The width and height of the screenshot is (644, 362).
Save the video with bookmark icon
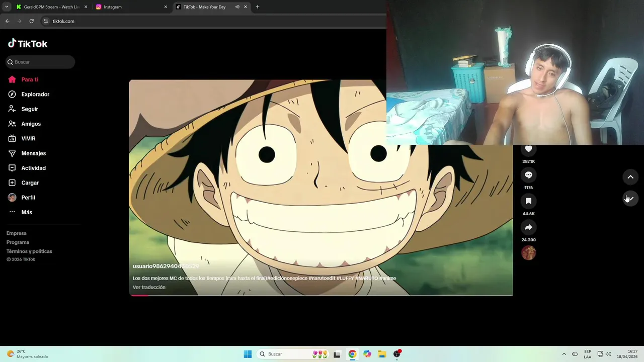528,201
